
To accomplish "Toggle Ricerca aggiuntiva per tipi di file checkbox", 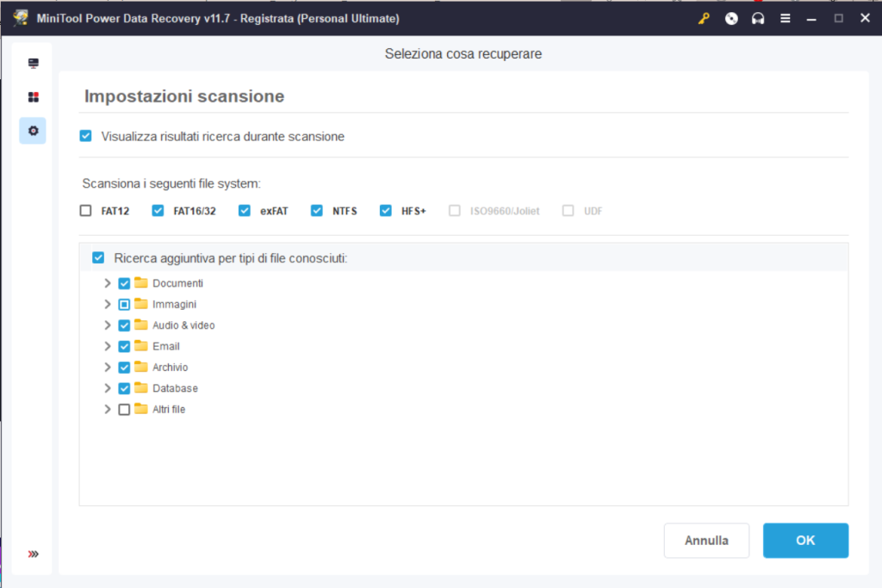I will coord(98,258).
